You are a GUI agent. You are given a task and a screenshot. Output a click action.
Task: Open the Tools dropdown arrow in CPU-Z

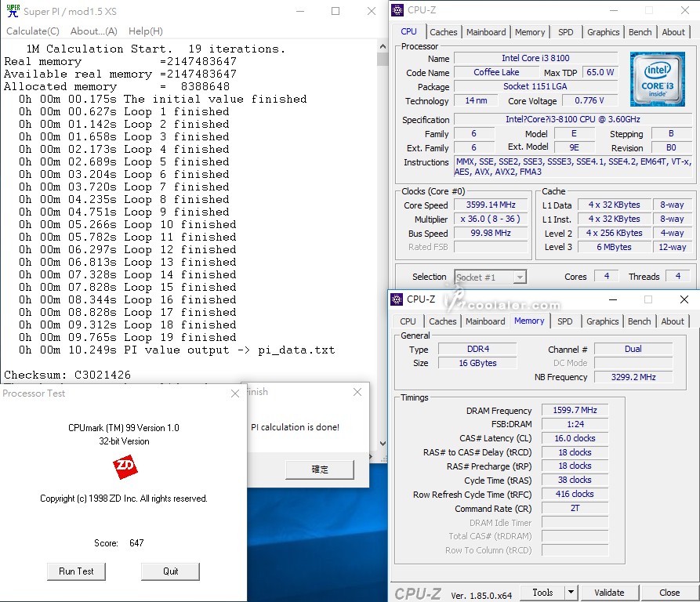[571, 593]
